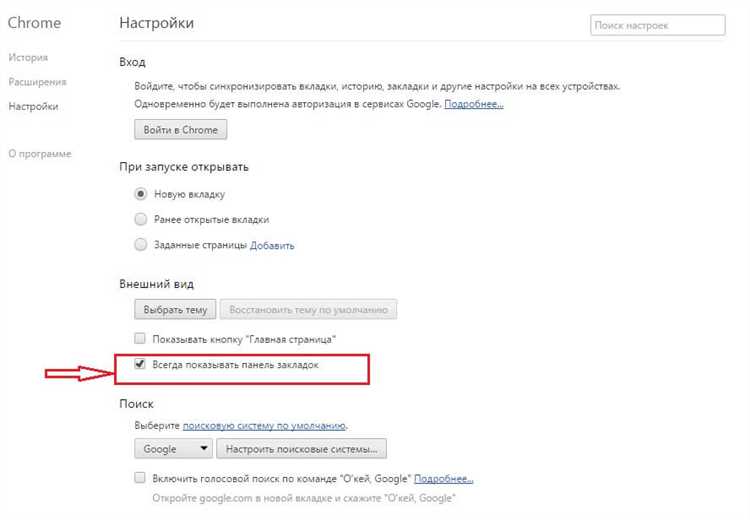Image resolution: width=750 pixels, height=520 pixels.
Task: Click the Войти в Chrome button
Action: (180, 130)
